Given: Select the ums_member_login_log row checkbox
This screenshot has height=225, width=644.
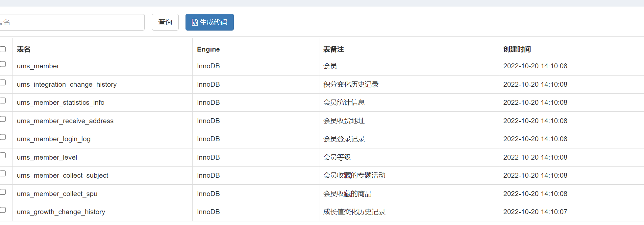Looking at the screenshot, I should (3, 137).
